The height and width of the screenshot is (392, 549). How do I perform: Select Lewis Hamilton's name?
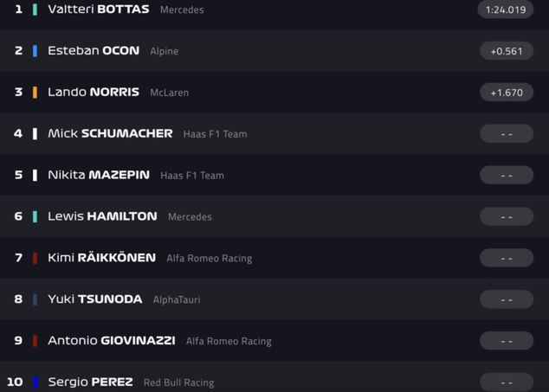point(102,216)
